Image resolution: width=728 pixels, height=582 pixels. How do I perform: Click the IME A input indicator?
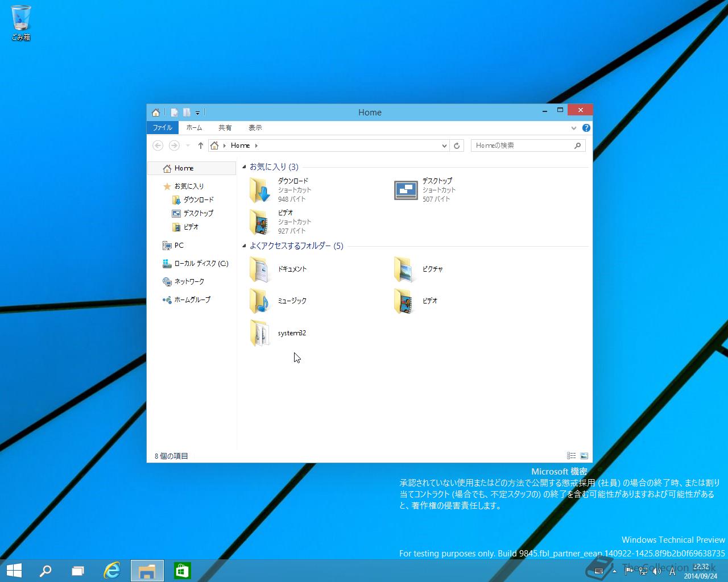click(x=672, y=571)
